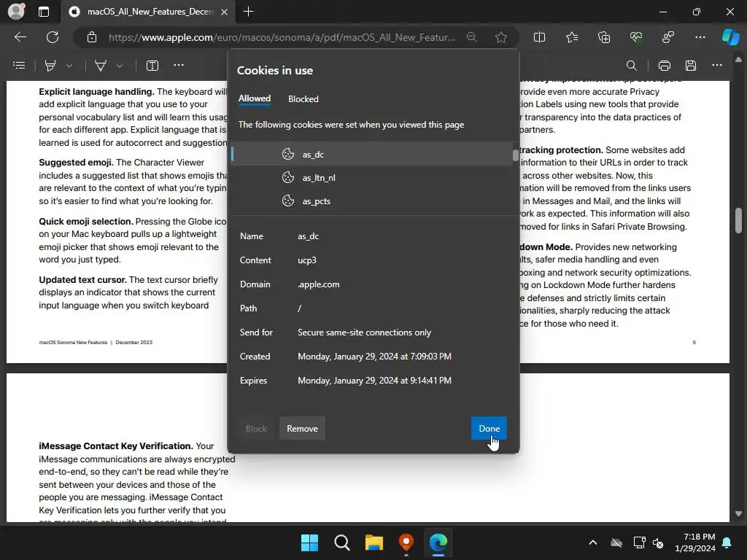The image size is (747, 560).
Task: Open PDF toolbar more options right
Action: 717,65
